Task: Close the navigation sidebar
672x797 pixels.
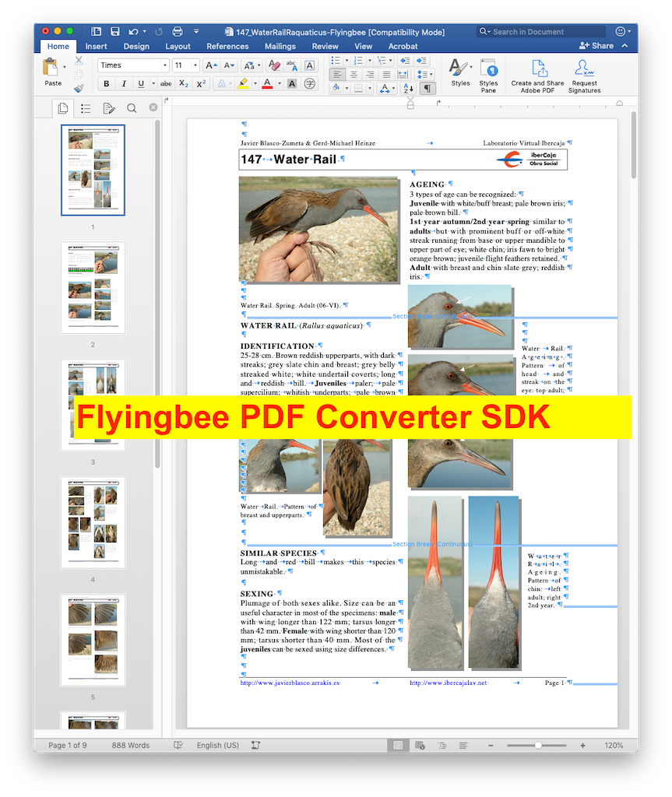Action: click(153, 107)
